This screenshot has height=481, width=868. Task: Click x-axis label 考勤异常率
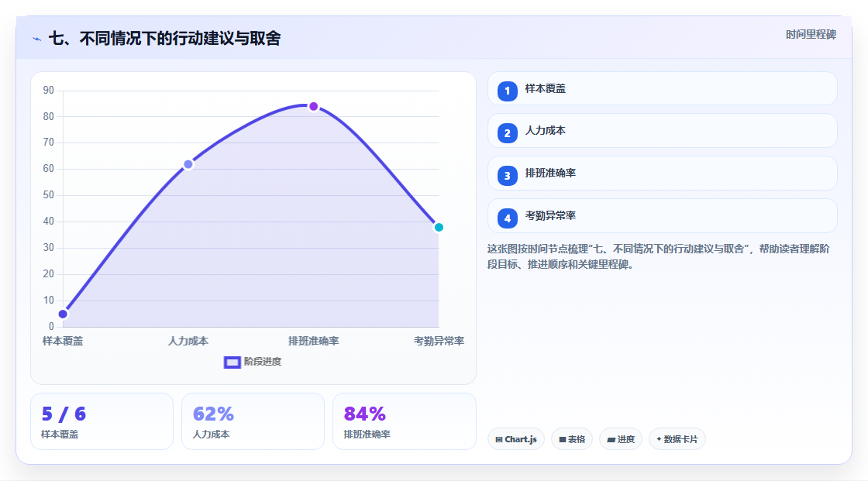click(x=439, y=341)
